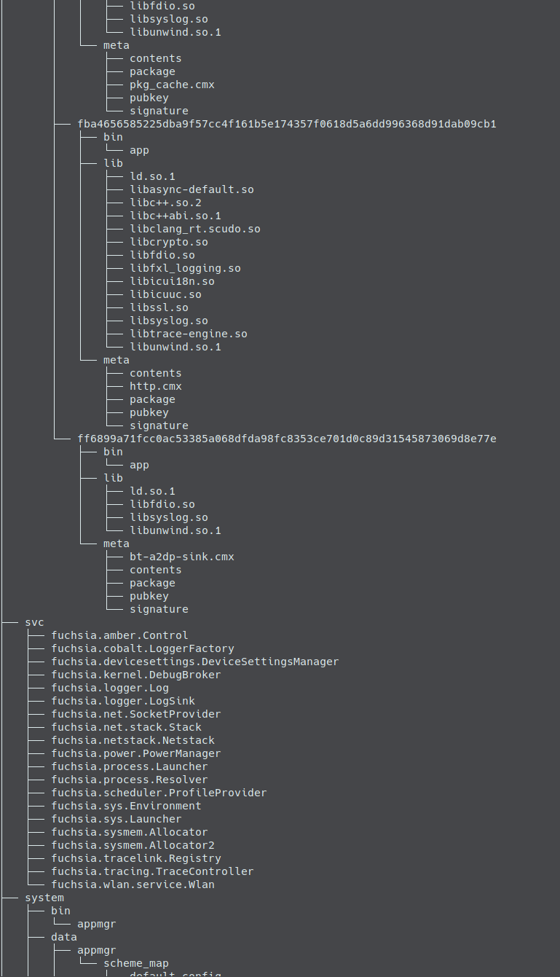Select libclang_rt.scudo.so library
This screenshot has width=560, height=977.
(195, 229)
